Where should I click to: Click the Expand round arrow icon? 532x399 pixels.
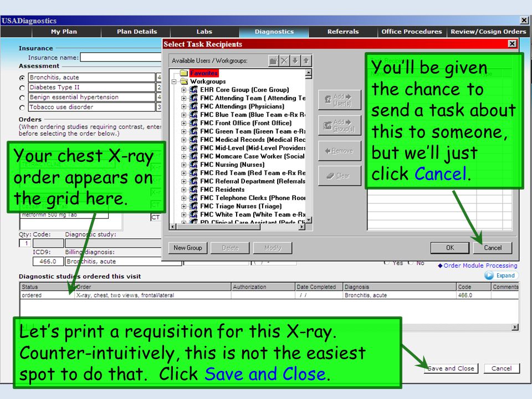click(489, 275)
